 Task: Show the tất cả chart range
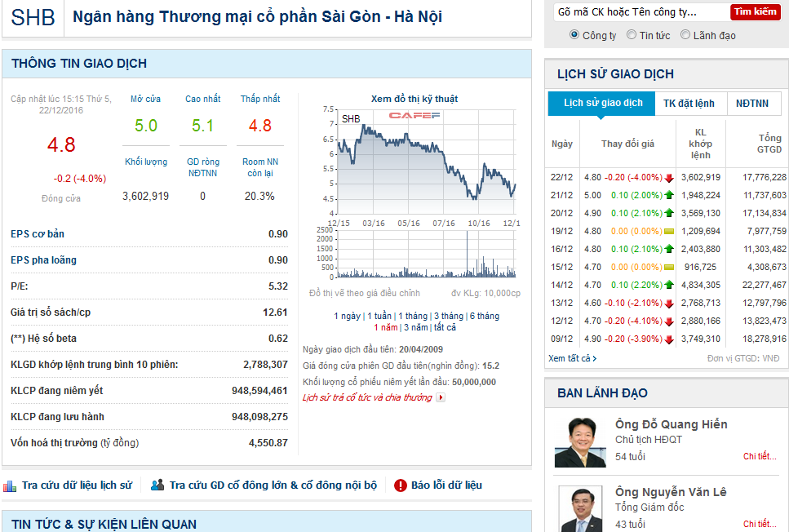445,328
